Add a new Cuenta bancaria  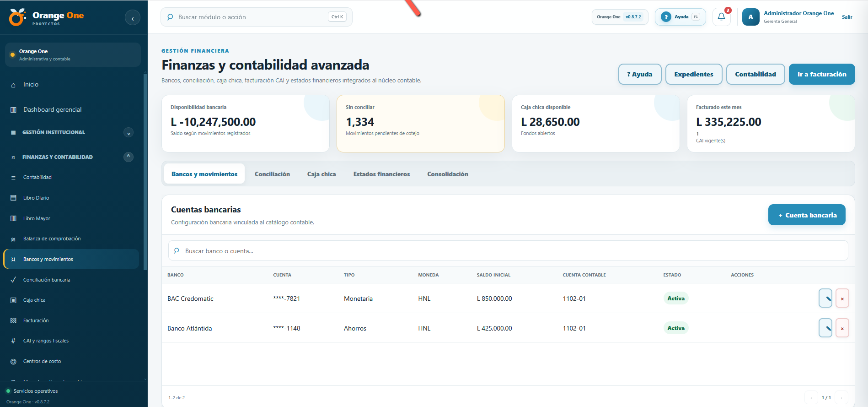807,215
